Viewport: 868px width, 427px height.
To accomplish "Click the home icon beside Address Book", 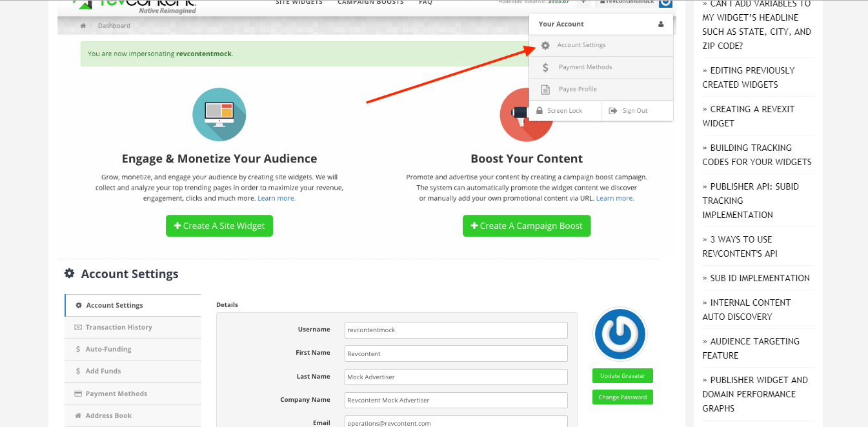I will click(78, 415).
